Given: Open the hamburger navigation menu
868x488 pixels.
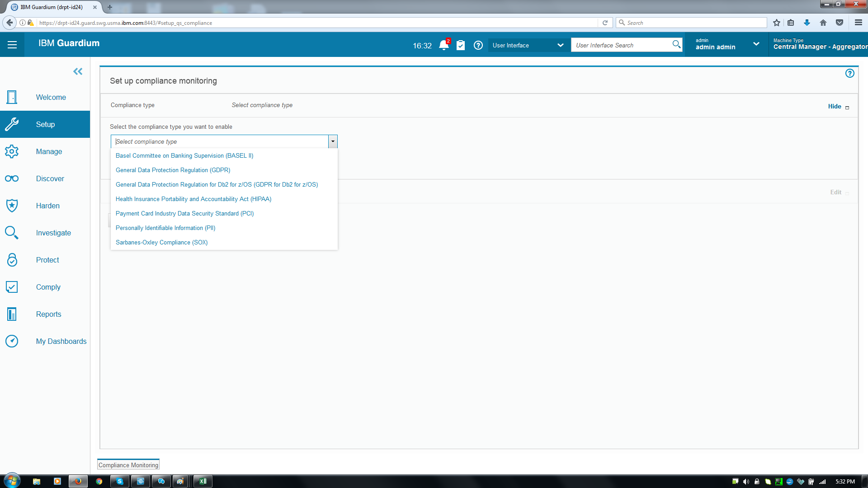Looking at the screenshot, I should (12, 45).
